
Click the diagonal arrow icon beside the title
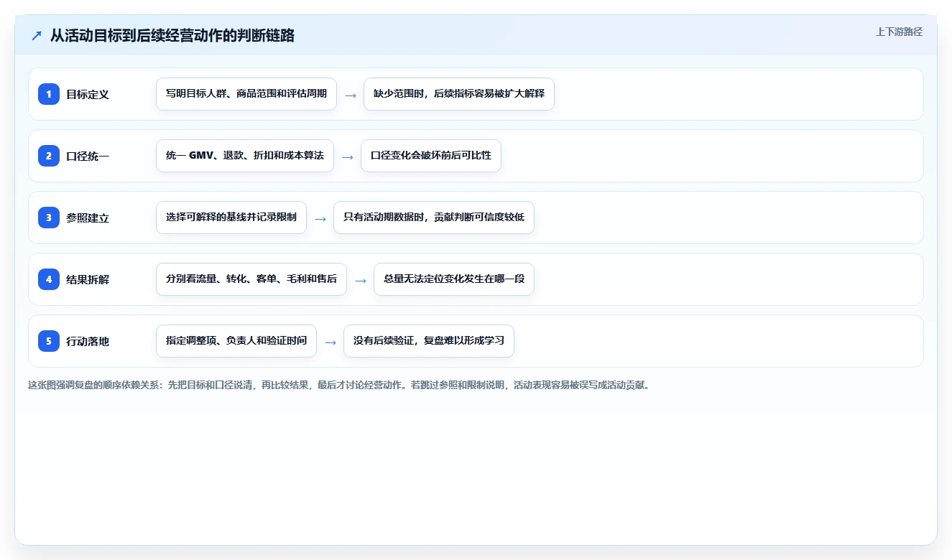coord(37,35)
